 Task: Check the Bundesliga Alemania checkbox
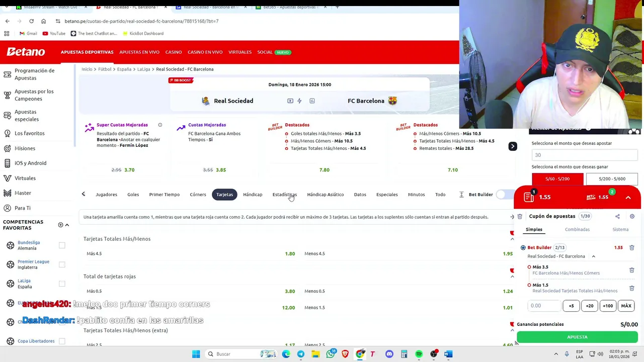tap(62, 245)
